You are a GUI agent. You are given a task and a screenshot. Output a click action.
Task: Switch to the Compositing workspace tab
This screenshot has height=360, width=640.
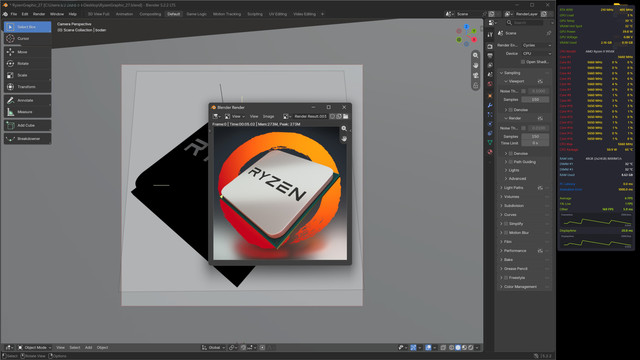[150, 14]
